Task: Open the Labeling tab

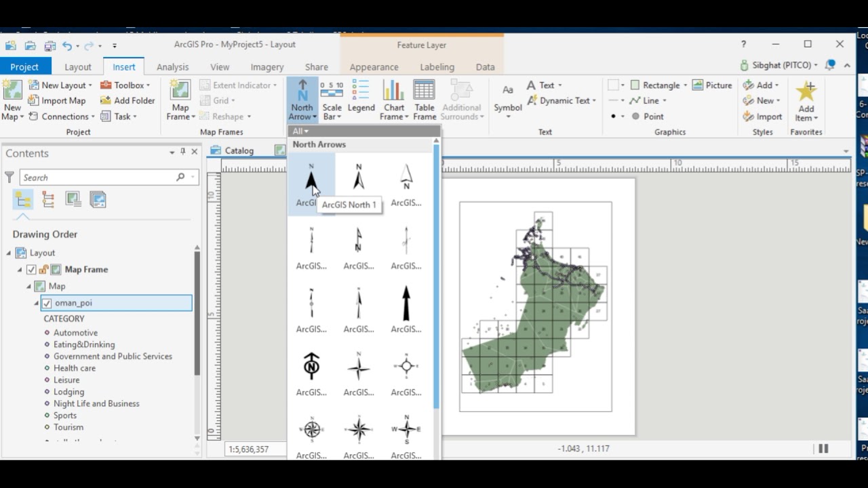Action: pos(437,67)
